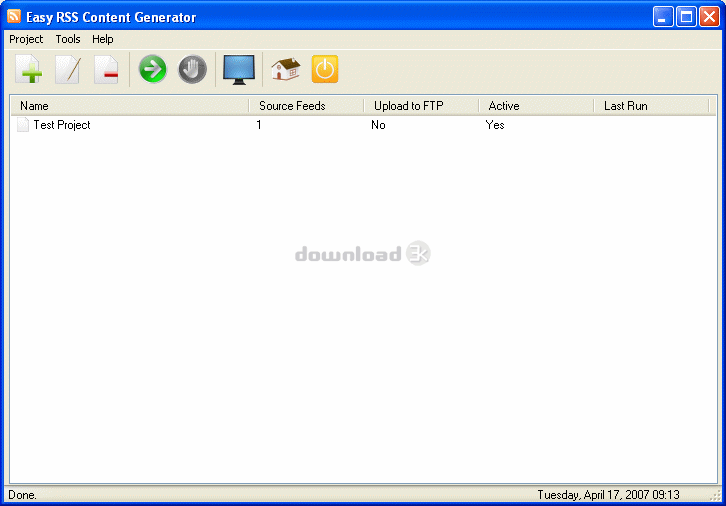Click the Done. status bar text

pos(22,495)
